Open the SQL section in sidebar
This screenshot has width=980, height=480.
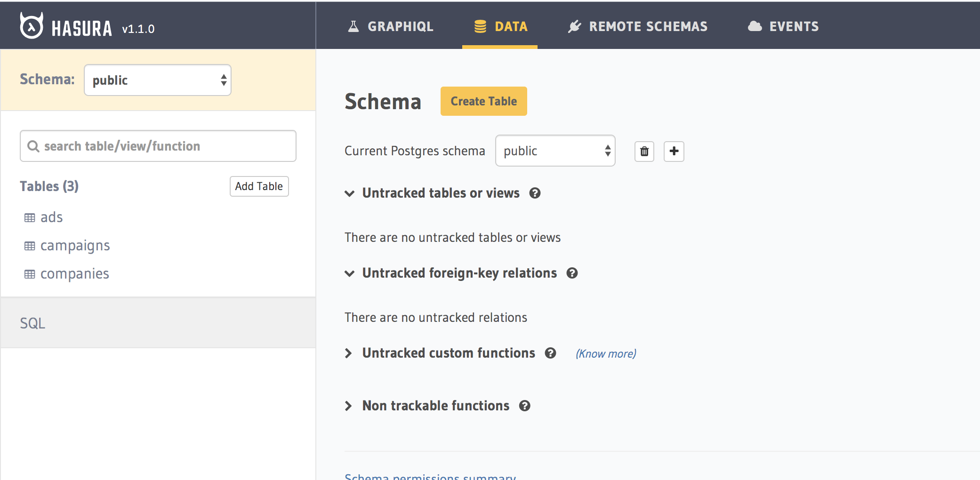coord(158,323)
